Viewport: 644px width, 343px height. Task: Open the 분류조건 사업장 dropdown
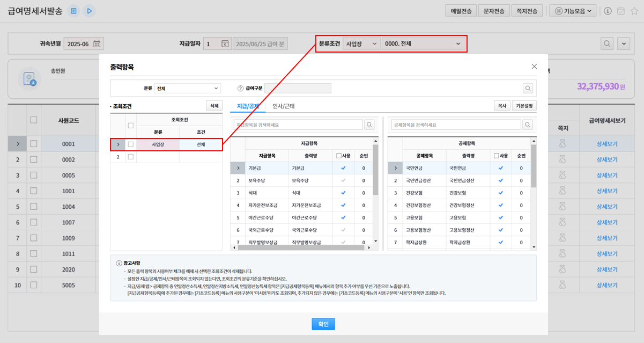361,43
